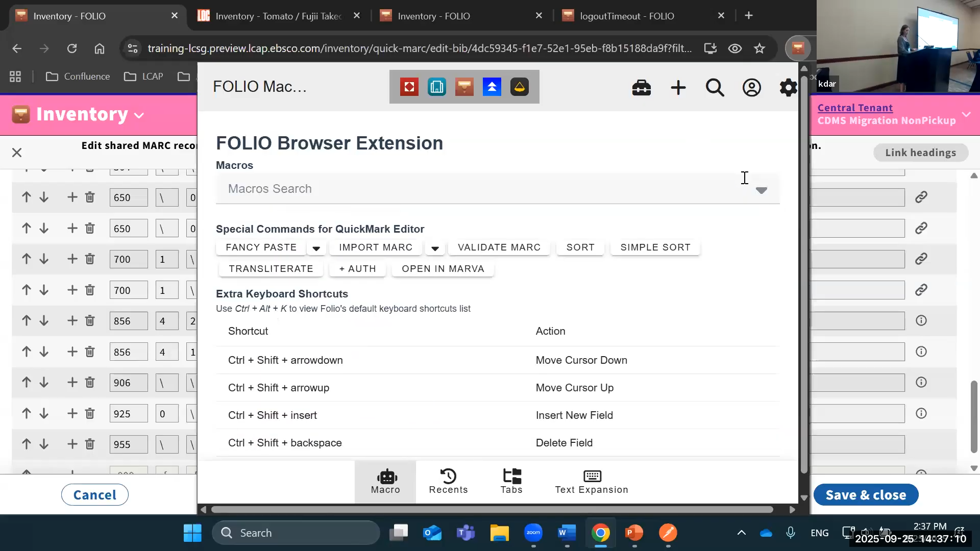Delete the 906 field with trash icon
This screenshot has height=551, width=980.
90,383
